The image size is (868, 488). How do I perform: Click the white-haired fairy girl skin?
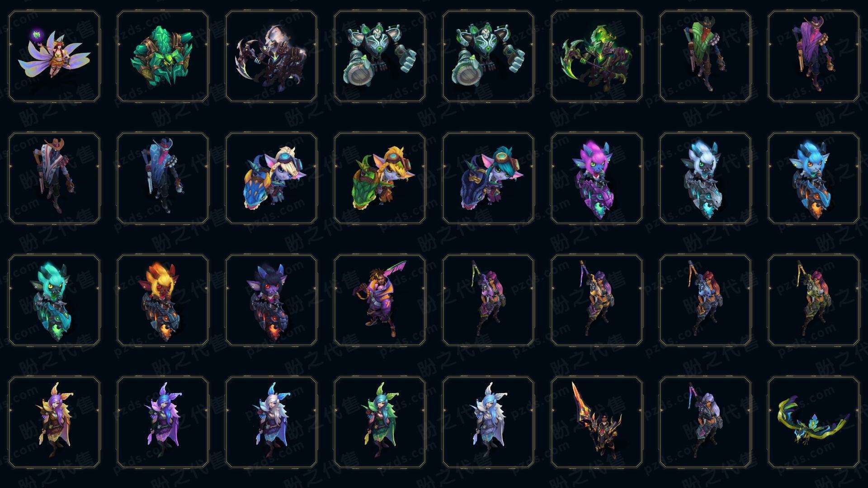(271, 422)
